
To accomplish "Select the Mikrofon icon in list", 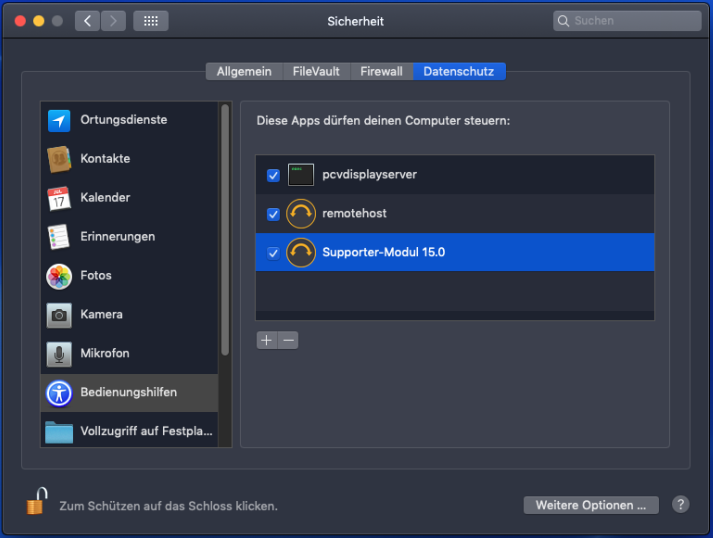I will [59, 354].
